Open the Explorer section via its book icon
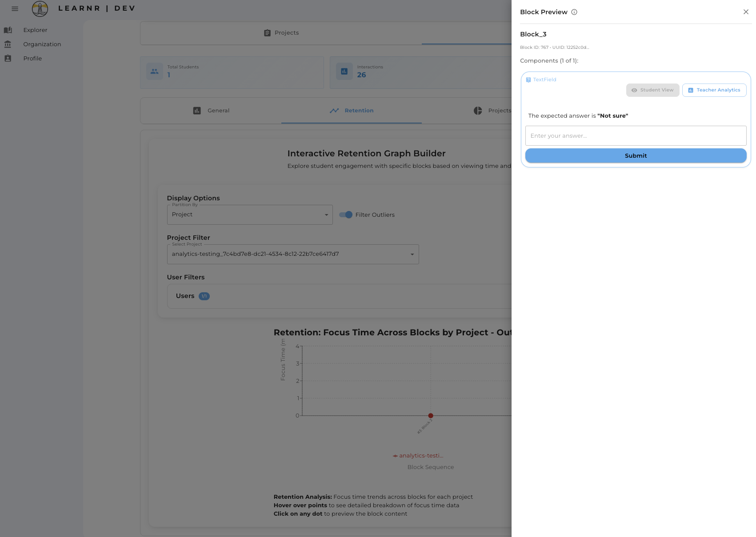 (x=8, y=30)
